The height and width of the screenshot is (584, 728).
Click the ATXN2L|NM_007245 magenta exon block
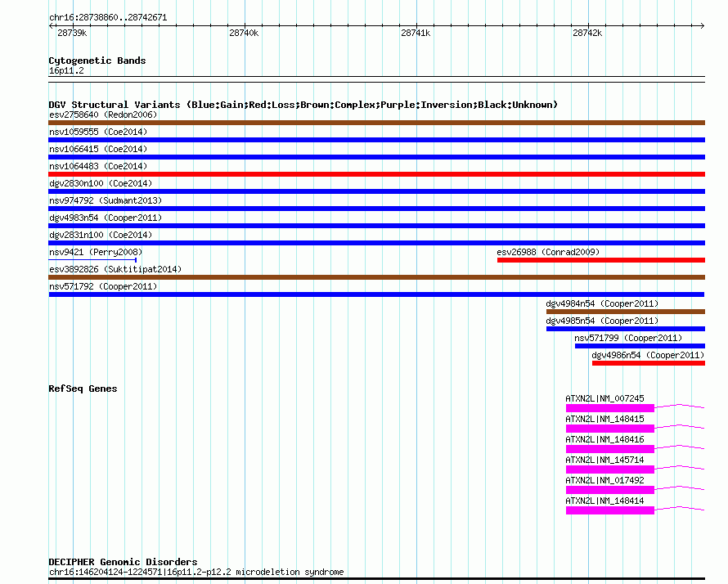click(610, 408)
